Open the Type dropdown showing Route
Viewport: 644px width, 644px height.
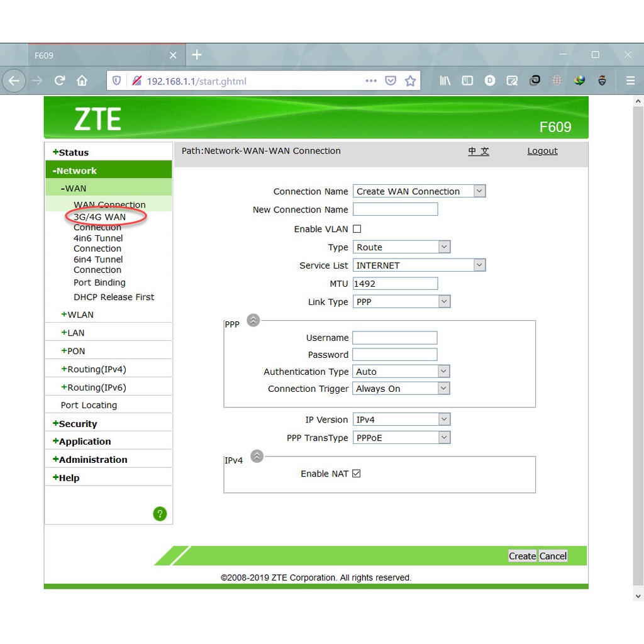coord(402,247)
